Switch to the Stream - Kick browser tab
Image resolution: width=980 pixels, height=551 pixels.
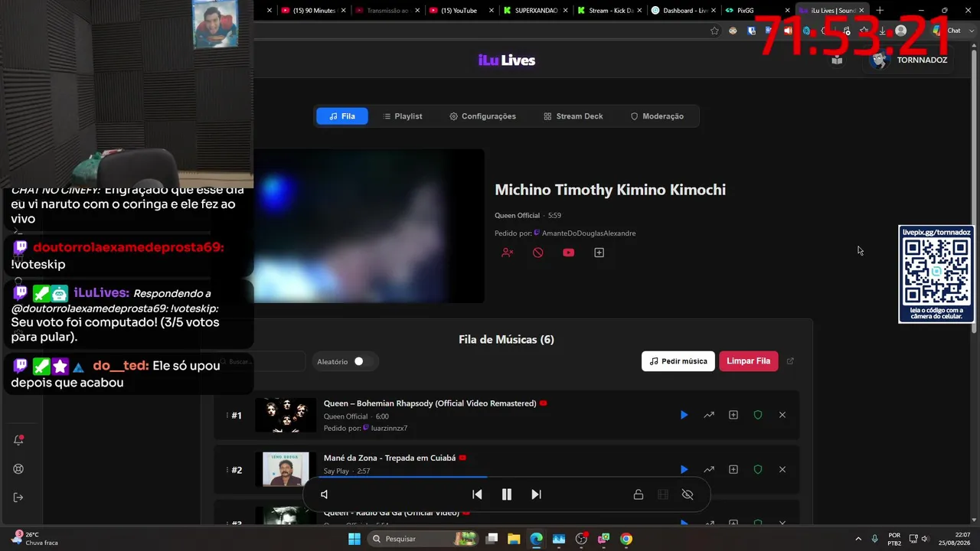(609, 11)
